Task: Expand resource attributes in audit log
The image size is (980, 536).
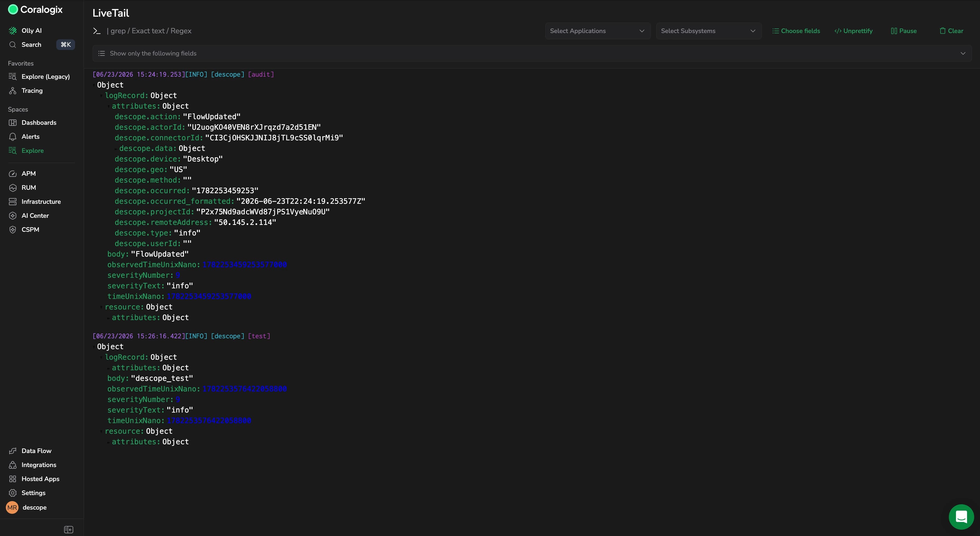Action: click(108, 318)
